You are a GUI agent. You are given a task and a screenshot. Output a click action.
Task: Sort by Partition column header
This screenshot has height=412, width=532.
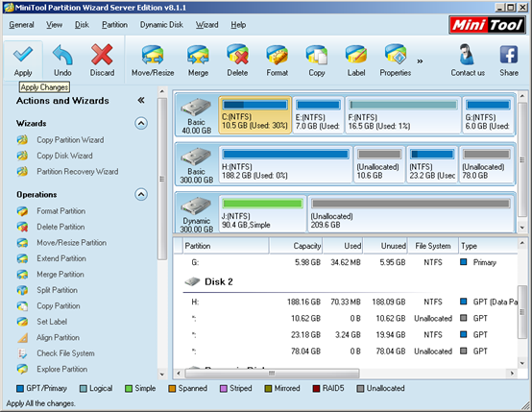(x=226, y=246)
